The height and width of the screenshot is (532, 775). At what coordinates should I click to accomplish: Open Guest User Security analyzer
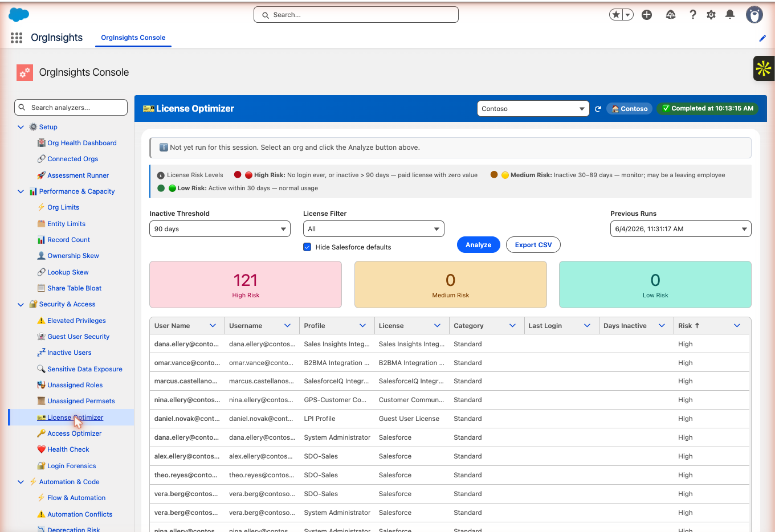tap(78, 337)
